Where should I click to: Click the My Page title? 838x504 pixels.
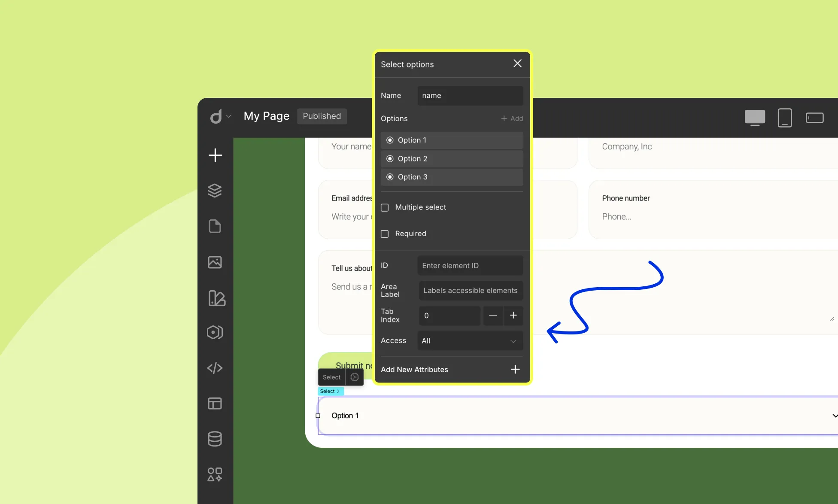tap(267, 116)
